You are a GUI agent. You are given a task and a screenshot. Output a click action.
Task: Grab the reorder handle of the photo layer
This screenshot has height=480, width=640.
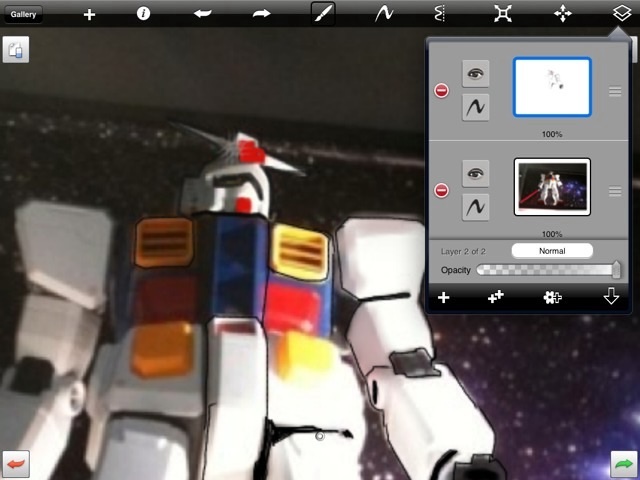click(x=615, y=191)
